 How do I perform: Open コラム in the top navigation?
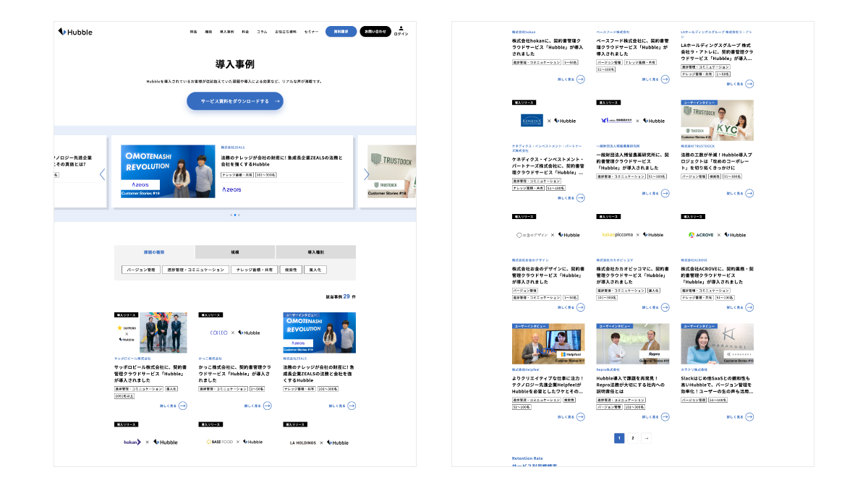click(262, 32)
